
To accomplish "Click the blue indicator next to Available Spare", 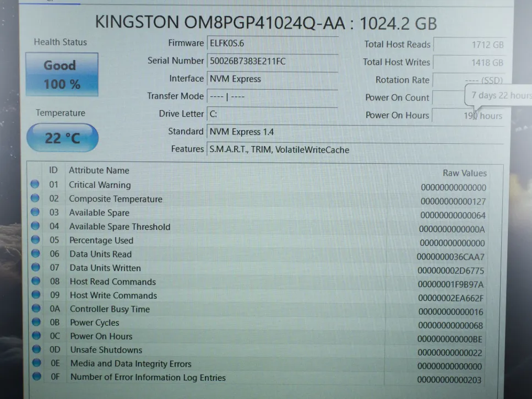I will pos(35,212).
